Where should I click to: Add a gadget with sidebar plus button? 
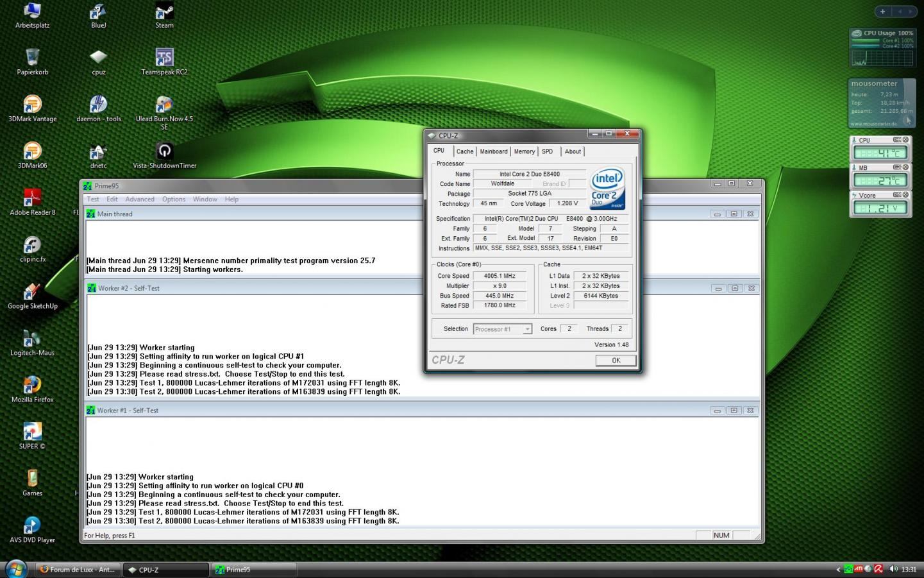point(882,12)
